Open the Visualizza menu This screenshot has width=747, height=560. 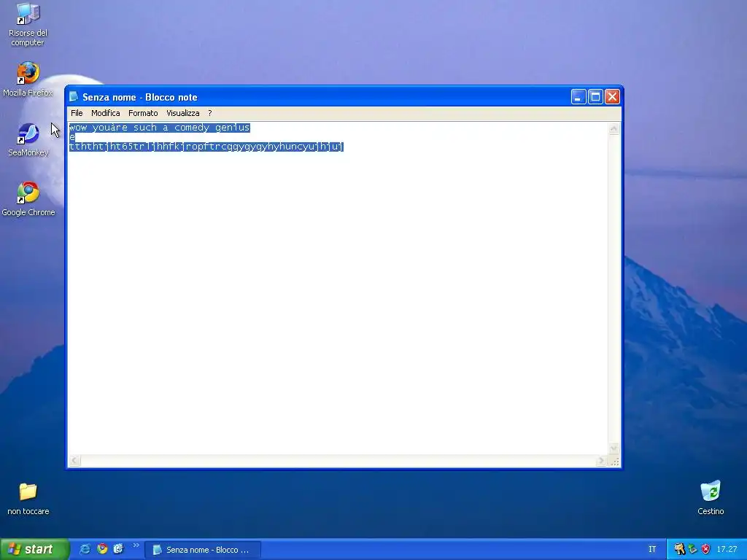click(183, 113)
